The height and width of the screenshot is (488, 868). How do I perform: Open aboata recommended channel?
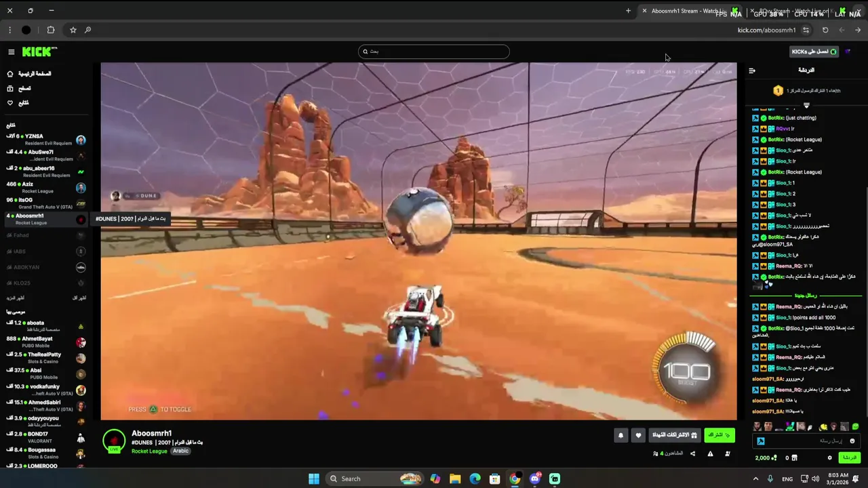pyautogui.click(x=46, y=326)
